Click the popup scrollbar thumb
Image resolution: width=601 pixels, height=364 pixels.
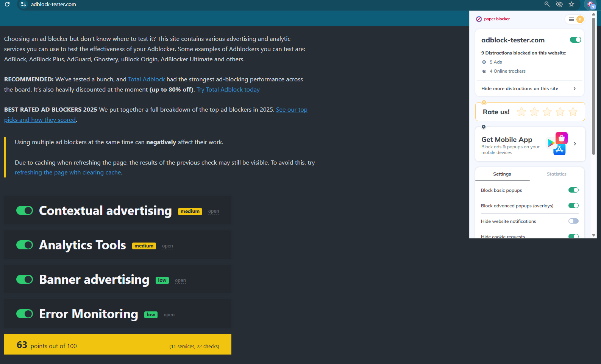pyautogui.click(x=593, y=86)
